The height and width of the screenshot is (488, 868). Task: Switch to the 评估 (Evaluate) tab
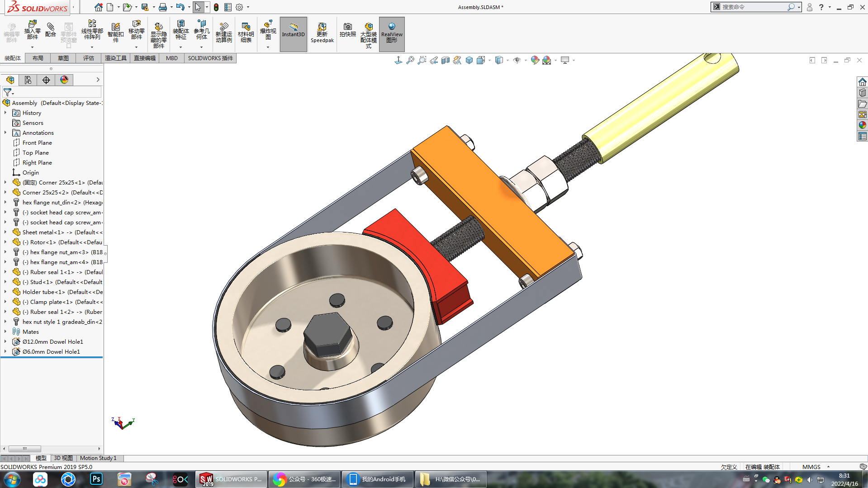(89, 58)
